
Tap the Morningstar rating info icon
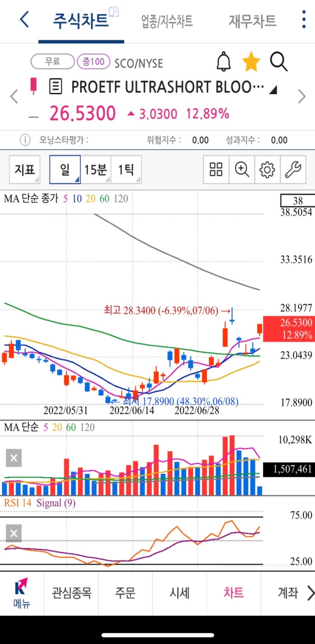pos(25,140)
